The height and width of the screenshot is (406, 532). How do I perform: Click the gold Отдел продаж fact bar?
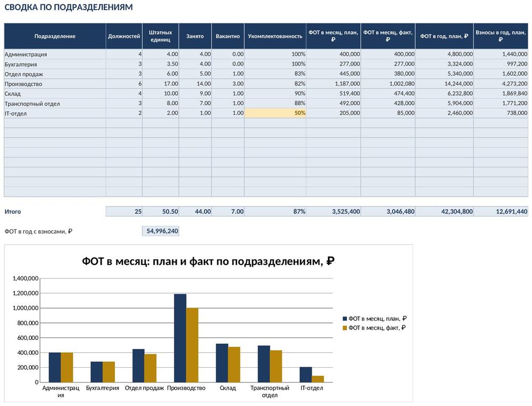click(151, 368)
